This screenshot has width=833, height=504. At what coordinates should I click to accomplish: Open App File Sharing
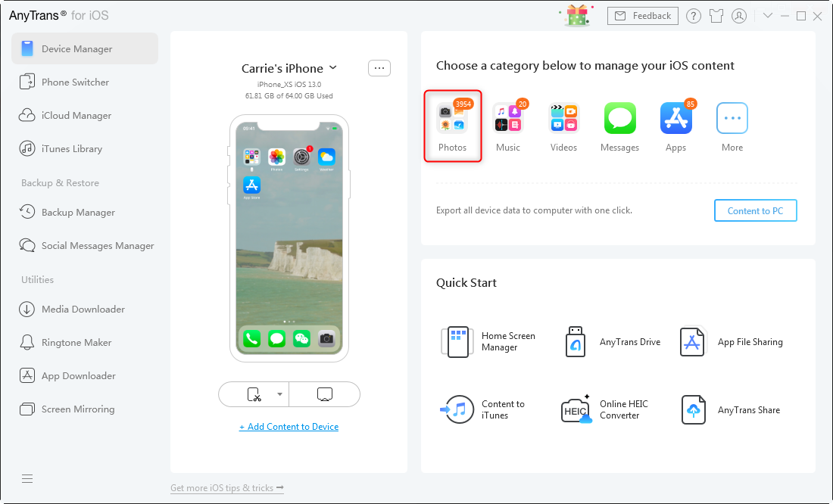click(732, 342)
